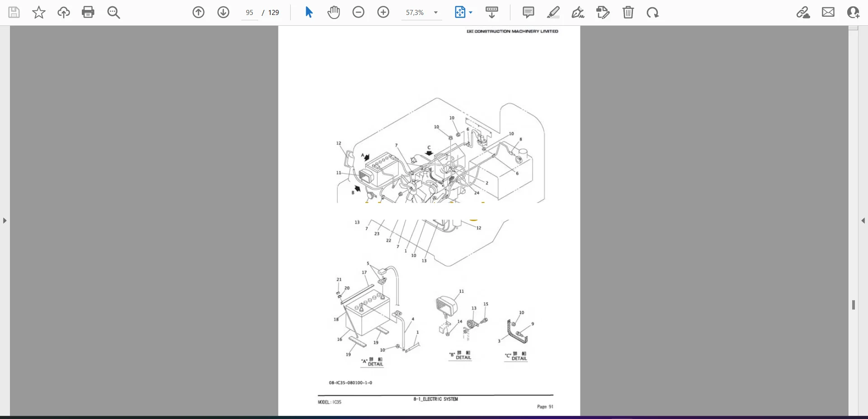Open the zoom level dropdown
This screenshot has width=868, height=419.
436,13
